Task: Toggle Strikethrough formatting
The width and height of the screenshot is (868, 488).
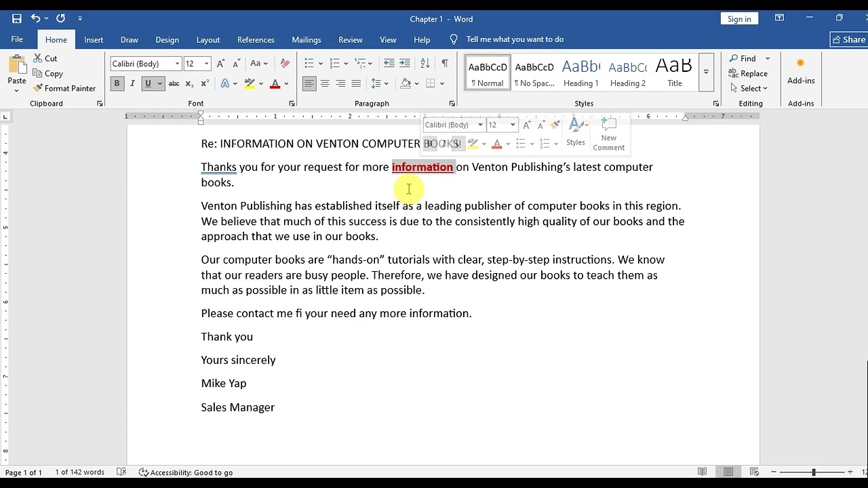Action: pyautogui.click(x=174, y=83)
